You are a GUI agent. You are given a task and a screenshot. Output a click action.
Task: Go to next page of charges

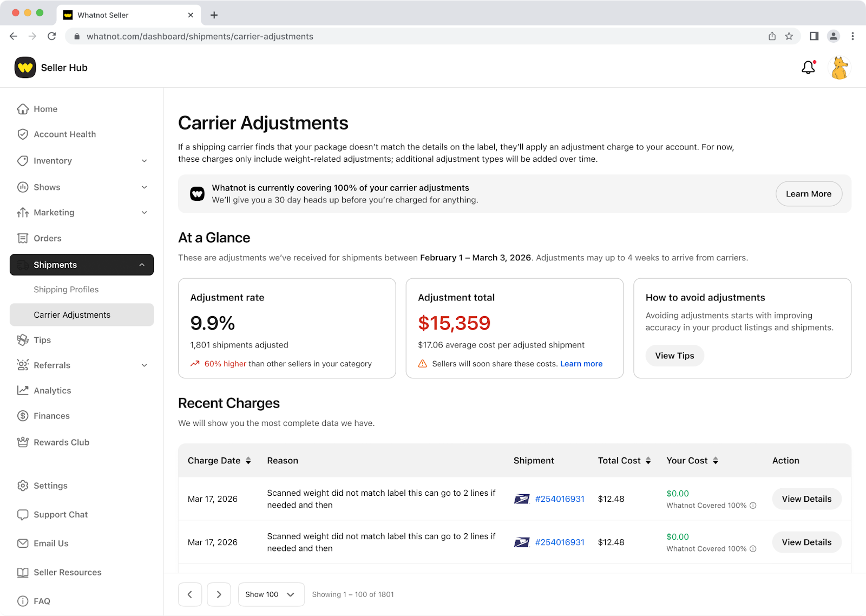pyautogui.click(x=219, y=594)
